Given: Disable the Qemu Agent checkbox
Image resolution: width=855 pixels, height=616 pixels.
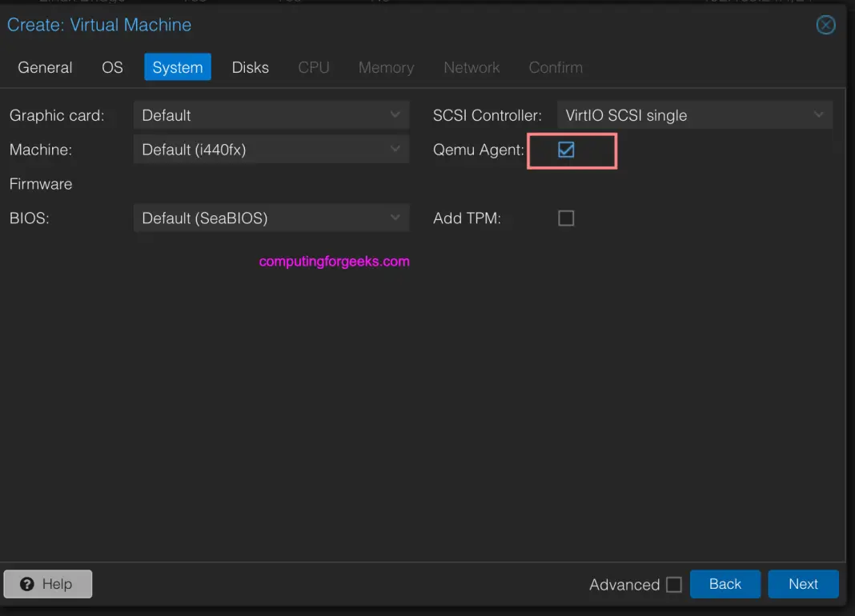Looking at the screenshot, I should [x=566, y=150].
